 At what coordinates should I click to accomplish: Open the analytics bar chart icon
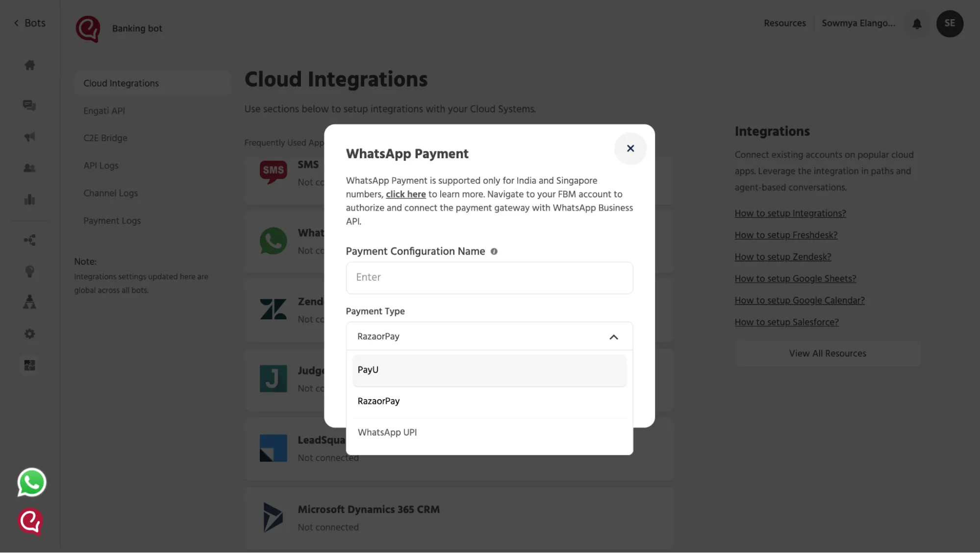click(x=29, y=199)
